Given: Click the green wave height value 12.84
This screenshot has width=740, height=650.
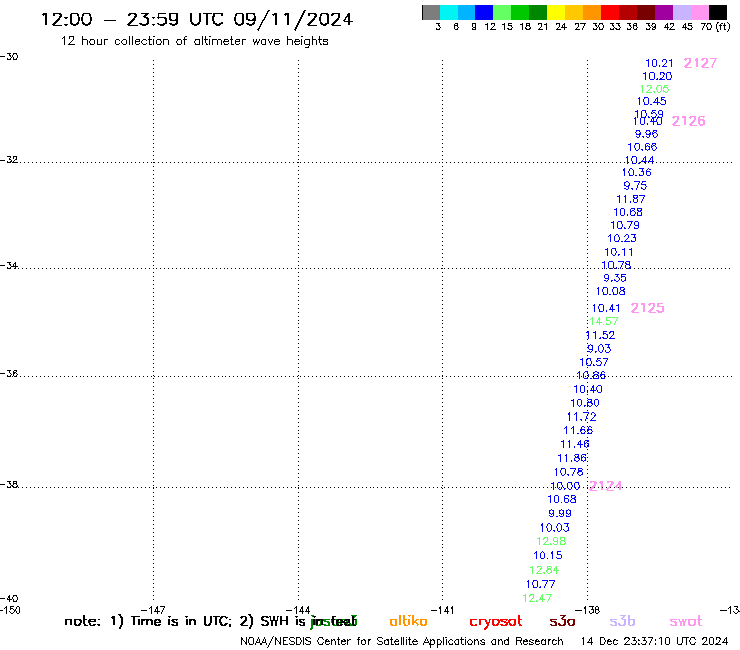Looking at the screenshot, I should (544, 570).
